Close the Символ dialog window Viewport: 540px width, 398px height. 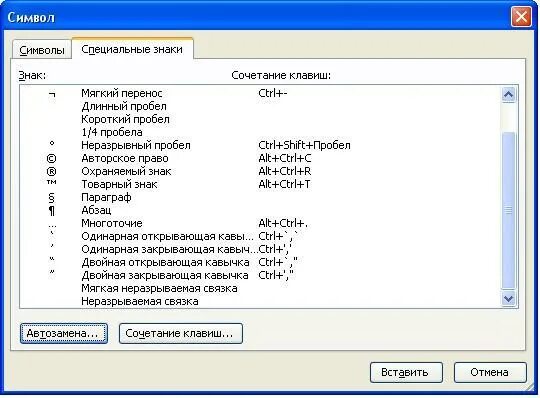(x=521, y=17)
